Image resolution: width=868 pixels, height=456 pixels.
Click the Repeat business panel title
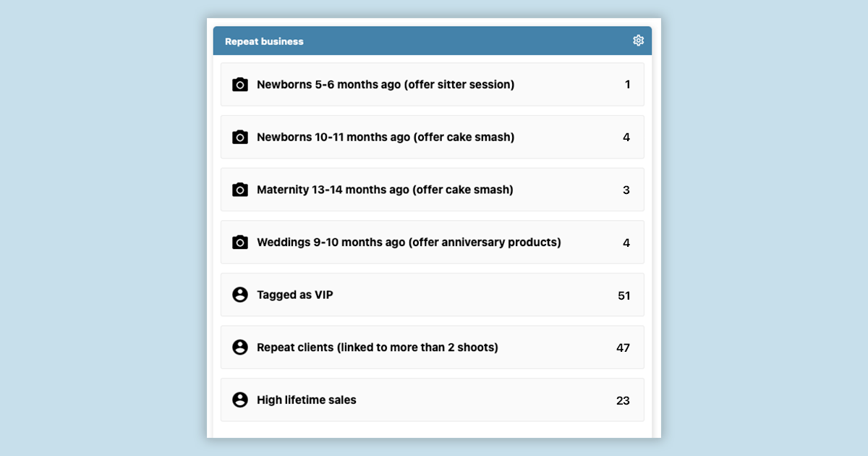tap(264, 41)
